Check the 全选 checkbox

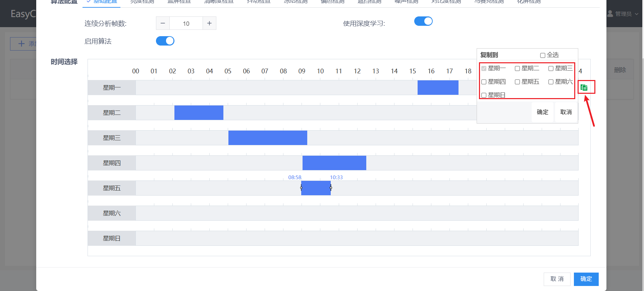542,55
